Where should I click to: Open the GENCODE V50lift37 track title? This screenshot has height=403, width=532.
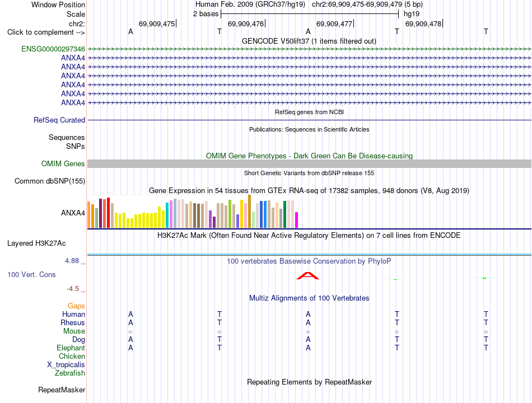point(309,41)
